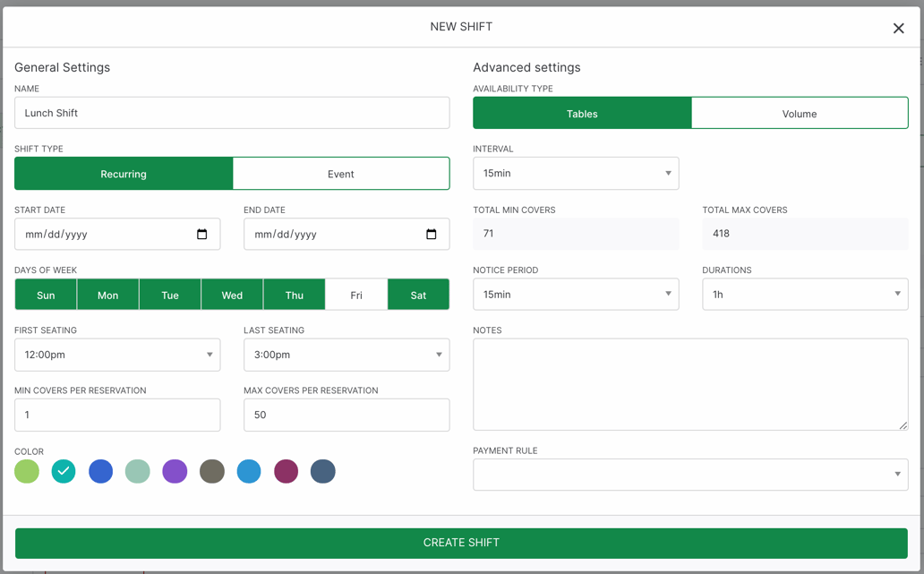Image resolution: width=924 pixels, height=574 pixels.
Task: Switch availability type to Volume
Action: click(800, 114)
